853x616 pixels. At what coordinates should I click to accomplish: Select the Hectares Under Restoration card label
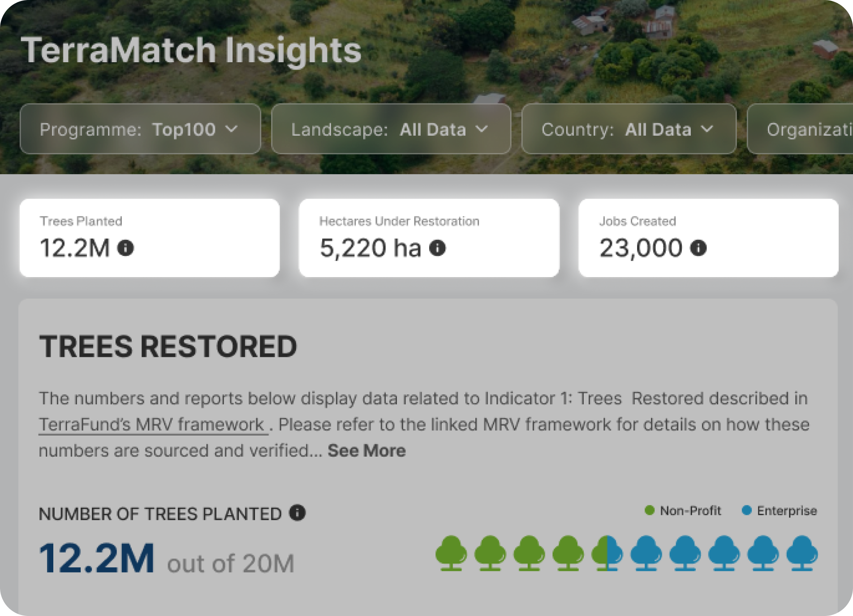399,221
